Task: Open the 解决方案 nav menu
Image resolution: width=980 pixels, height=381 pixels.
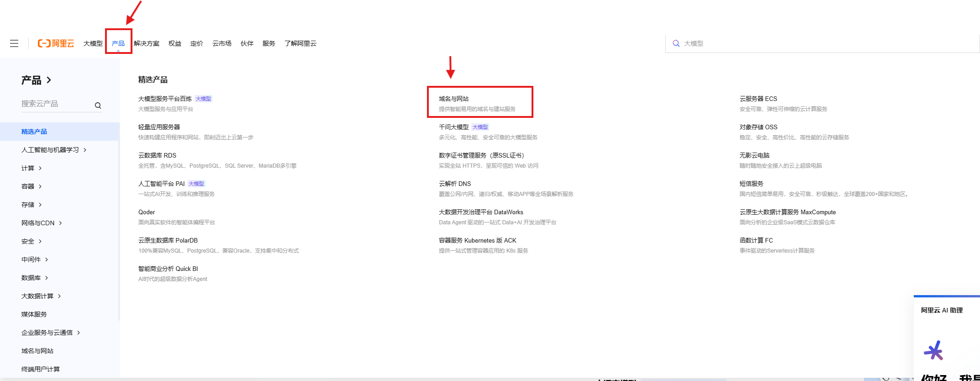Action: [147, 43]
